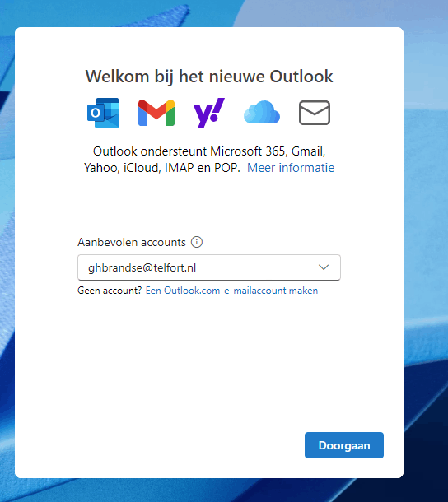448x502 pixels.
Task: Click the Aanbevolen accounts label
Action: coord(132,242)
